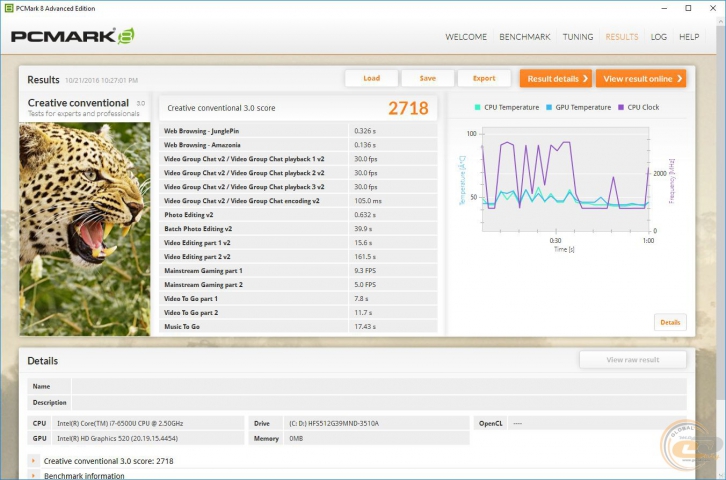Open the TUNING tab
The width and height of the screenshot is (726, 480).
click(x=578, y=37)
